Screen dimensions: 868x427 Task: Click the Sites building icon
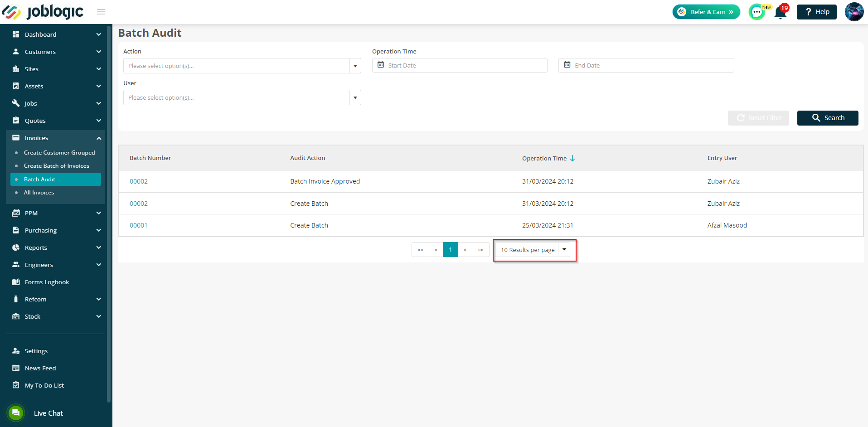[16, 69]
